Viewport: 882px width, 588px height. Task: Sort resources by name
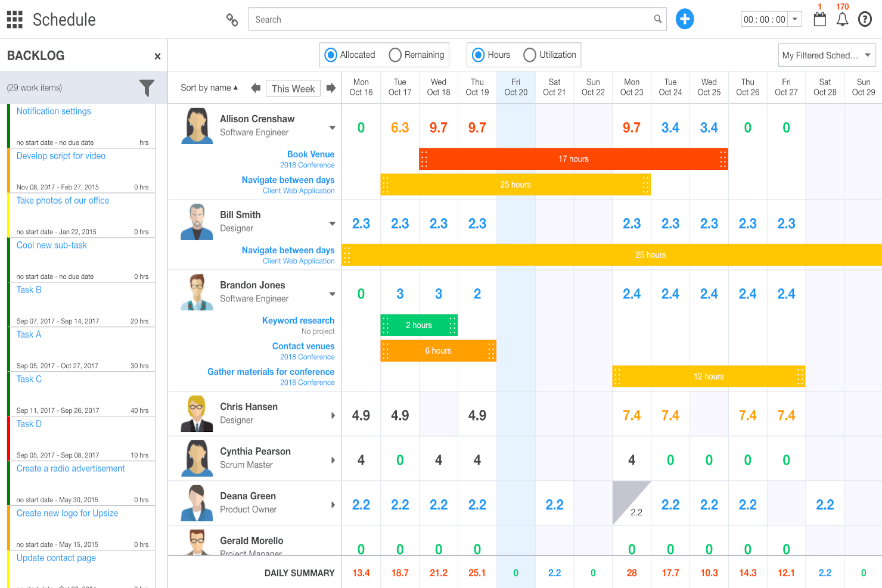(x=209, y=88)
